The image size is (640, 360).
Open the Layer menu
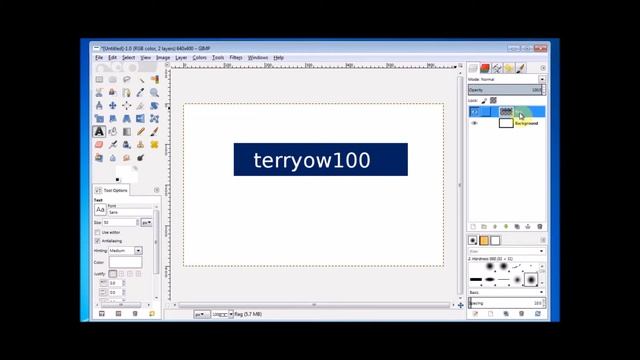click(x=181, y=58)
